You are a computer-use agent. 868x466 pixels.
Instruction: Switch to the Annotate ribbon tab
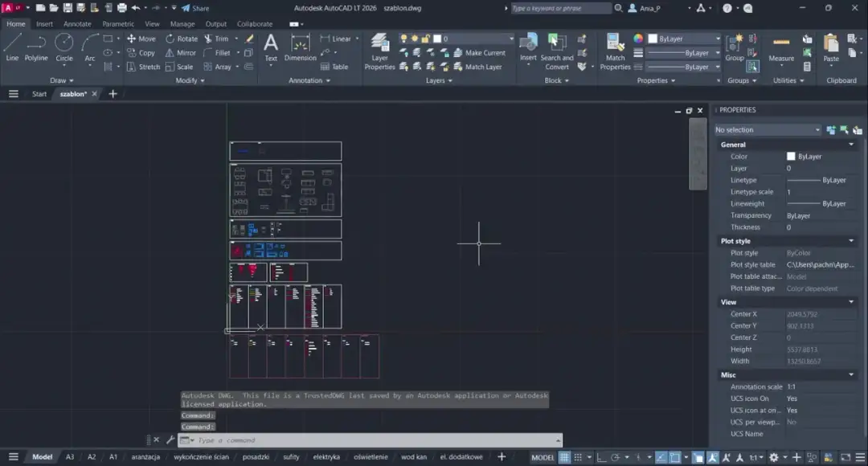pos(77,23)
